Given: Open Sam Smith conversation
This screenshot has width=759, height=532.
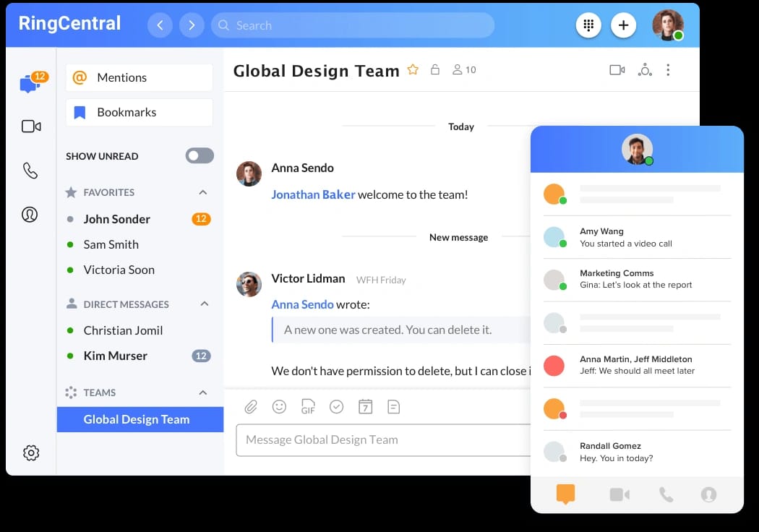Looking at the screenshot, I should click(140, 244).
